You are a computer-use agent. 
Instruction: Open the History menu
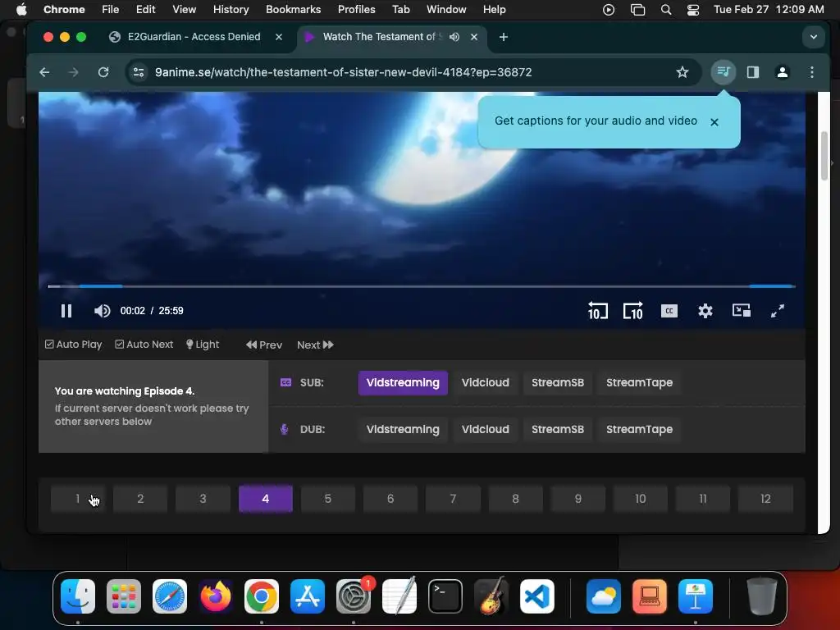tap(231, 9)
